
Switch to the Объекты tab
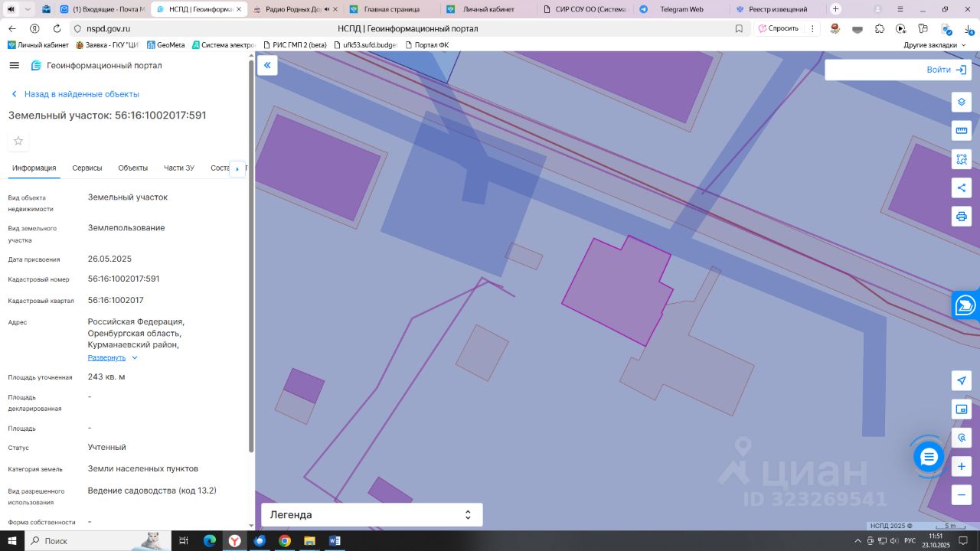click(133, 168)
